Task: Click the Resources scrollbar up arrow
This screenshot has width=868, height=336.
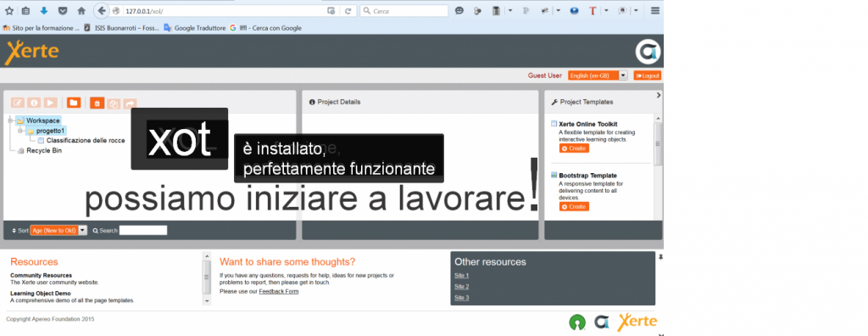Action: pyautogui.click(x=208, y=255)
